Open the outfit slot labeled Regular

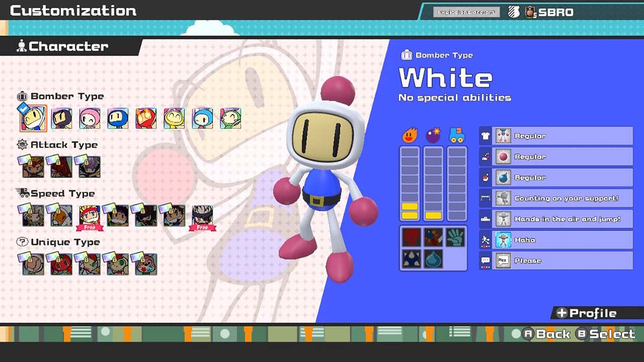pyautogui.click(x=555, y=136)
